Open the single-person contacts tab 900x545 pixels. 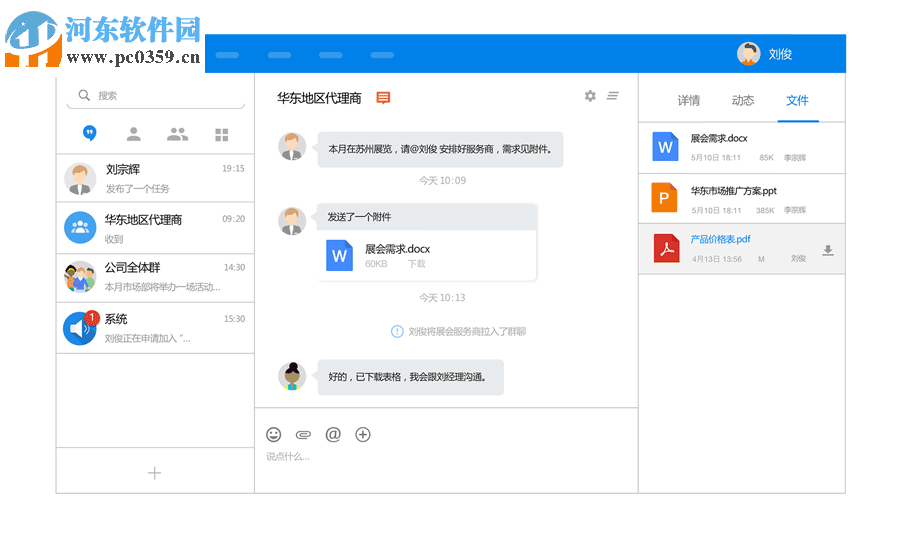tap(134, 134)
